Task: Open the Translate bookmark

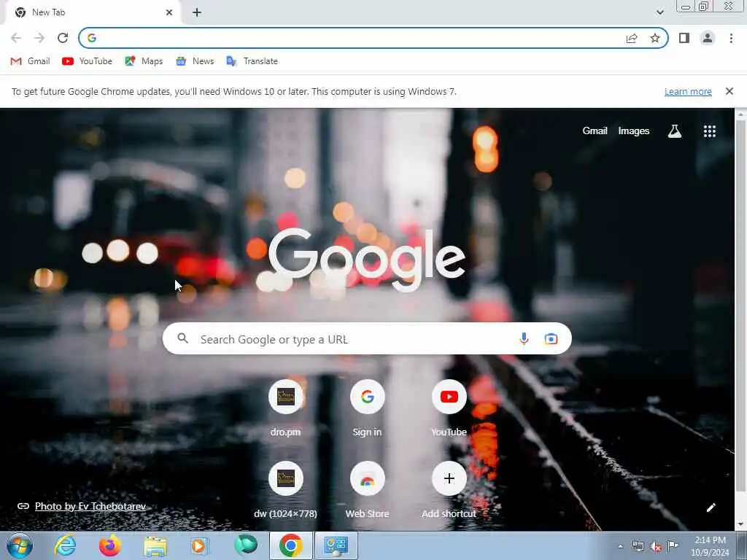Action: tap(252, 61)
